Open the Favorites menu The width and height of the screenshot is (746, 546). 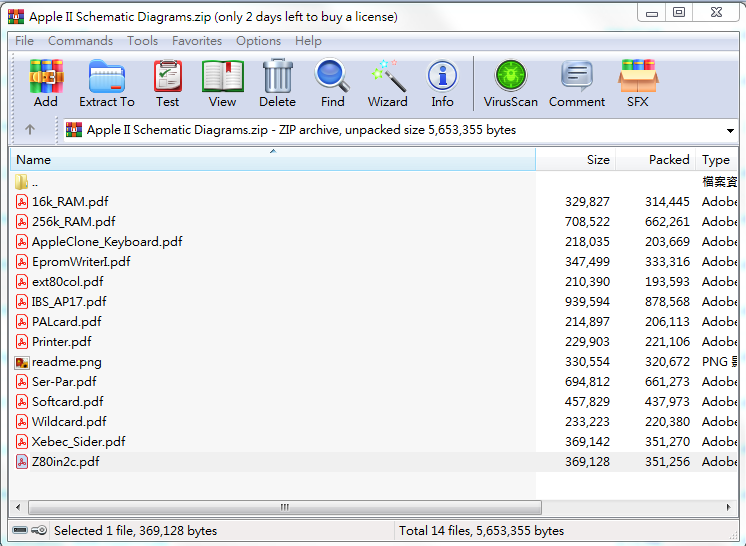click(197, 41)
